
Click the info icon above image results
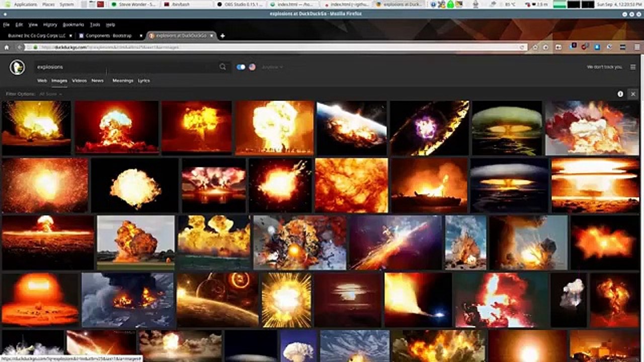pos(620,94)
